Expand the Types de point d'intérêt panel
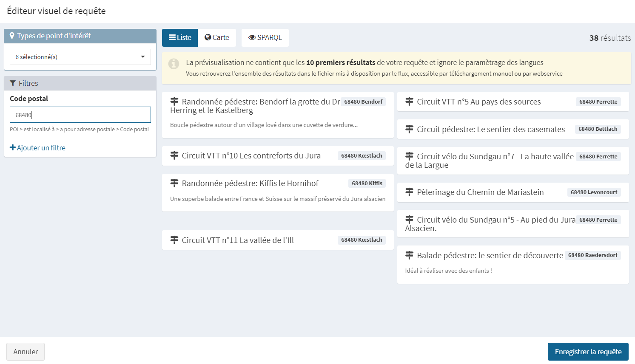The height and width of the screenshot is (364, 635). (80, 36)
